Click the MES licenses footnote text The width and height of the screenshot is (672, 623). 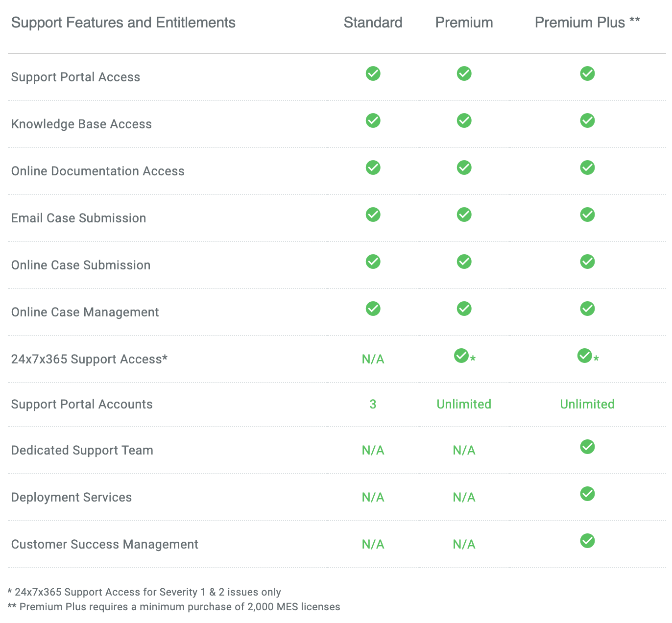point(174,606)
